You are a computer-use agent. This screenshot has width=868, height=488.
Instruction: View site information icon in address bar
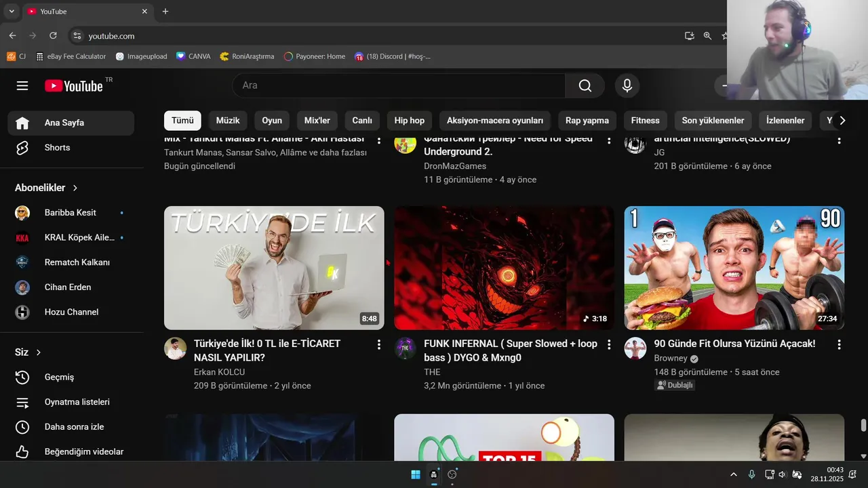coord(77,36)
